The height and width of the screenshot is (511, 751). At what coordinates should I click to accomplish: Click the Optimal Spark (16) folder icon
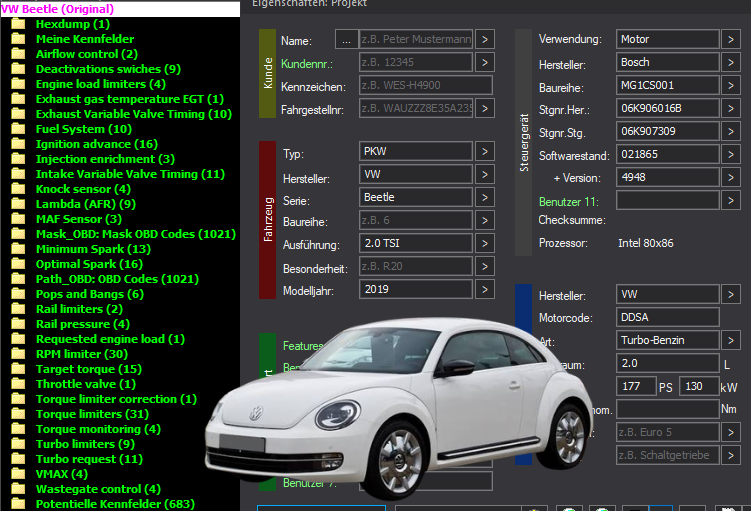[x=18, y=264]
